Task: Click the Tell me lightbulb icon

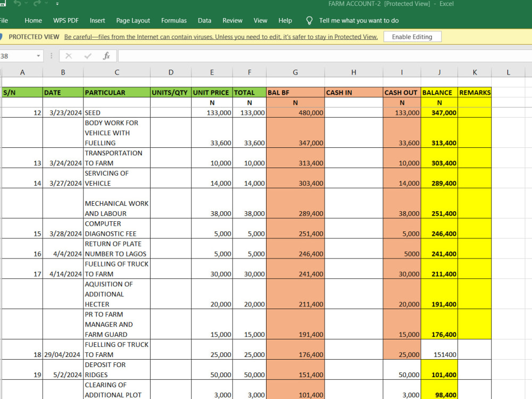Action: (x=309, y=21)
